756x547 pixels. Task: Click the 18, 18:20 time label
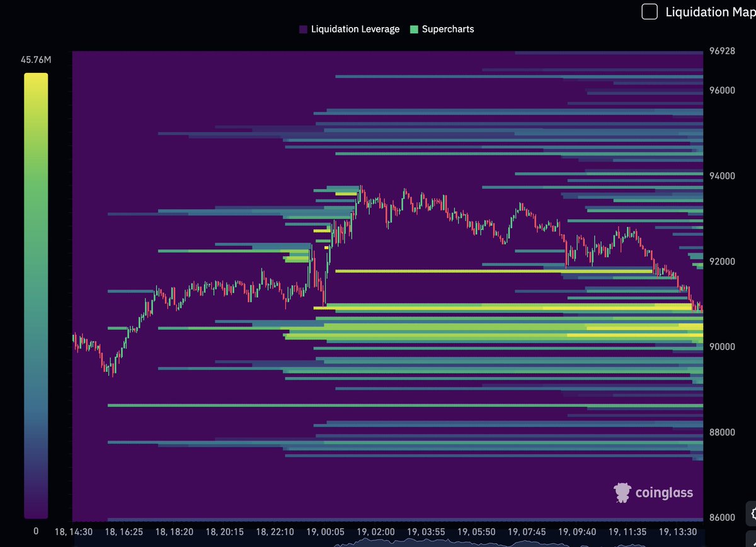175,532
